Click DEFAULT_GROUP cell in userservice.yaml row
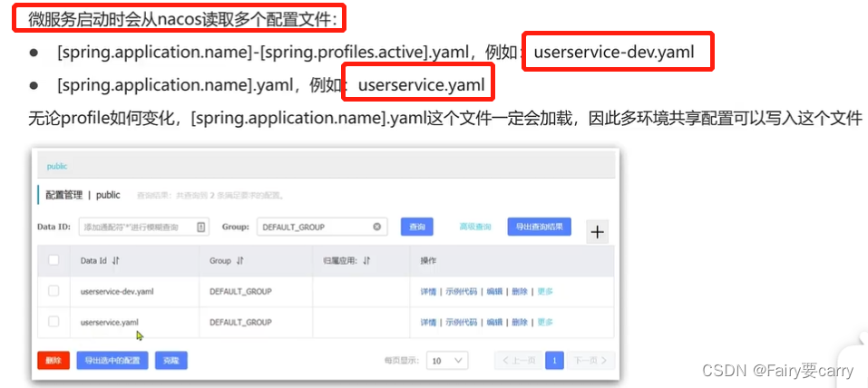Image resolution: width=868 pixels, height=388 pixels. 240,322
